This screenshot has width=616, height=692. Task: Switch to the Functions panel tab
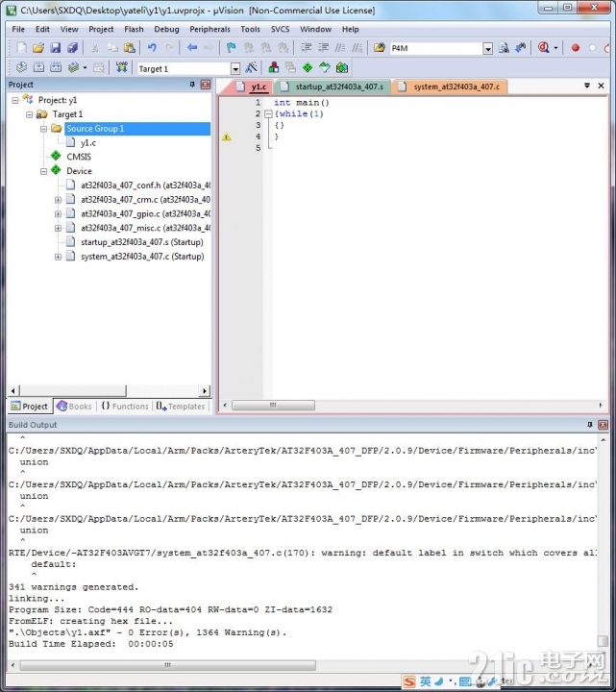point(125,406)
